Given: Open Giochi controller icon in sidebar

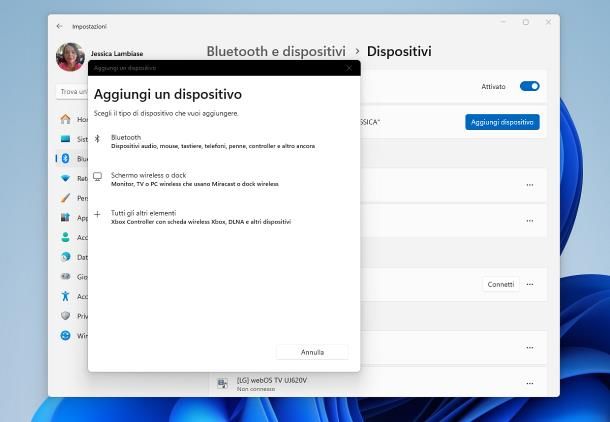Looking at the screenshot, I should pos(65,277).
